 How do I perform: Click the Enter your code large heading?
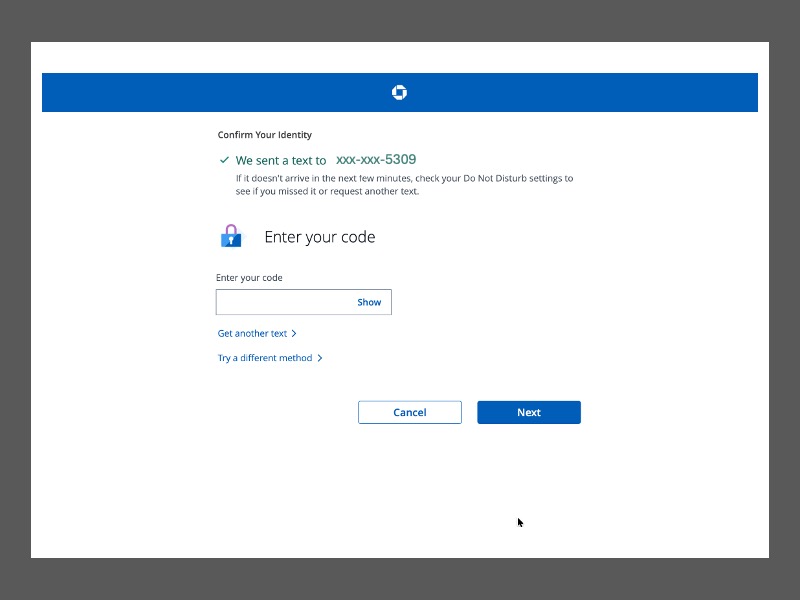point(320,237)
